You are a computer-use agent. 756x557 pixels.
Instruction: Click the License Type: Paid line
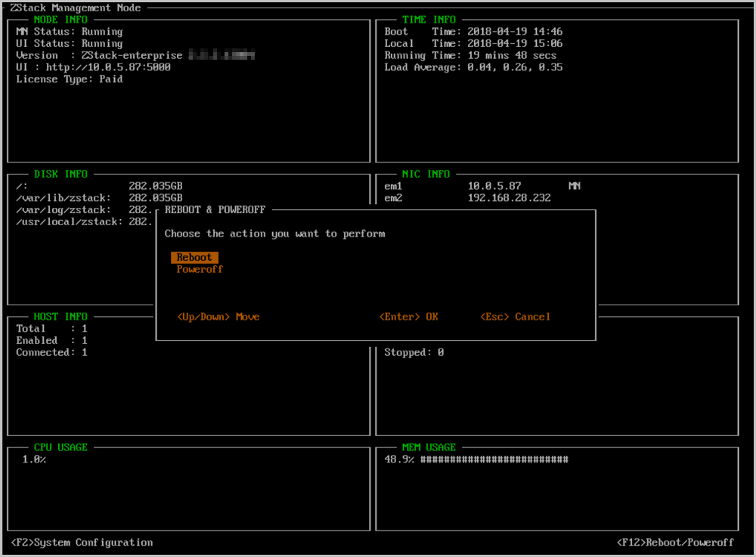pos(70,79)
